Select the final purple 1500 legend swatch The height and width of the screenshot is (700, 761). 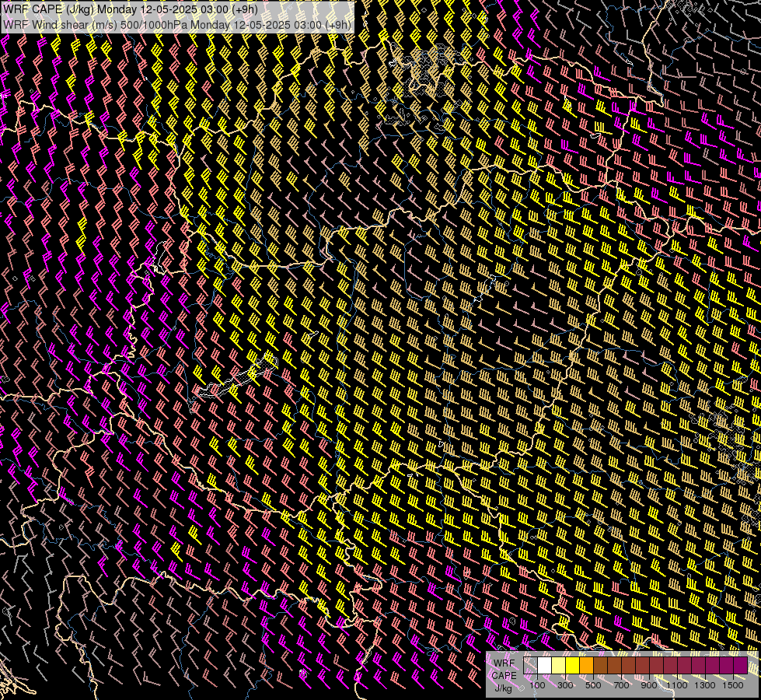[x=740, y=665]
